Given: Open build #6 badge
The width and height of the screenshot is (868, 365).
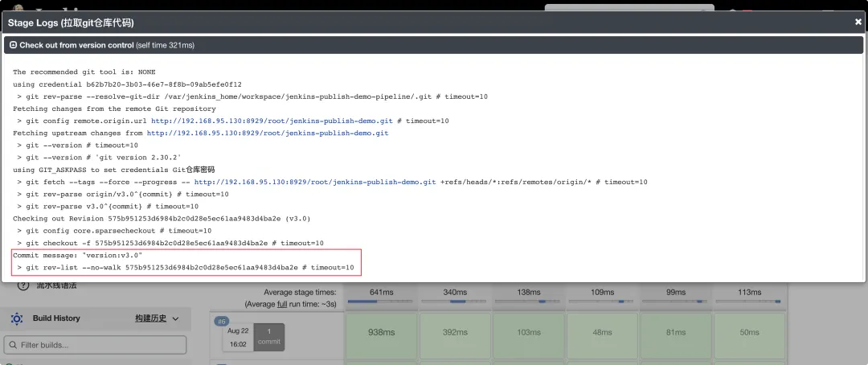Looking at the screenshot, I should point(222,322).
